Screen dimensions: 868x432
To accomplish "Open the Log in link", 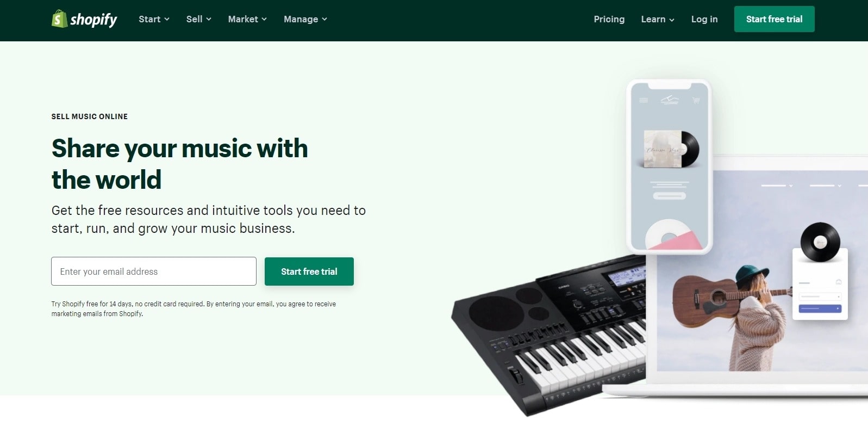I will (x=704, y=19).
